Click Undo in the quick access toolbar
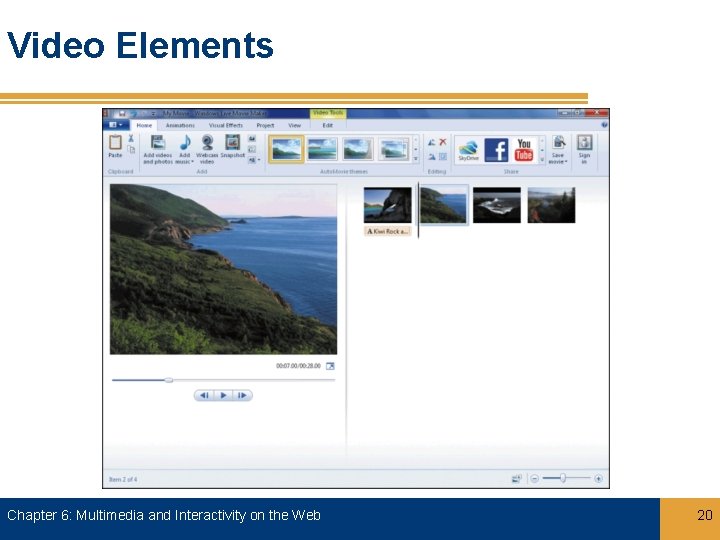The image size is (720, 540). click(x=134, y=113)
